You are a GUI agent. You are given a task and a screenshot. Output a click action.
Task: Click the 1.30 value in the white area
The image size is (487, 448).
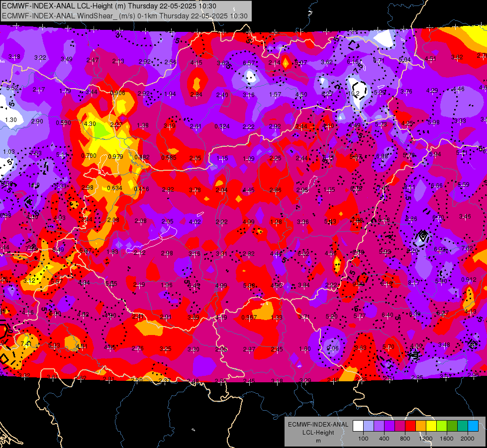tap(11, 119)
